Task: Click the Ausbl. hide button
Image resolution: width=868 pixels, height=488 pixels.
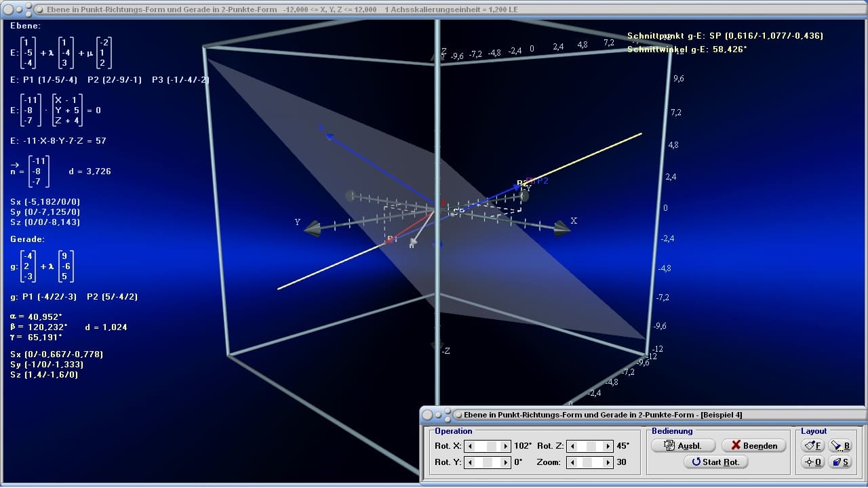Action: click(x=683, y=445)
